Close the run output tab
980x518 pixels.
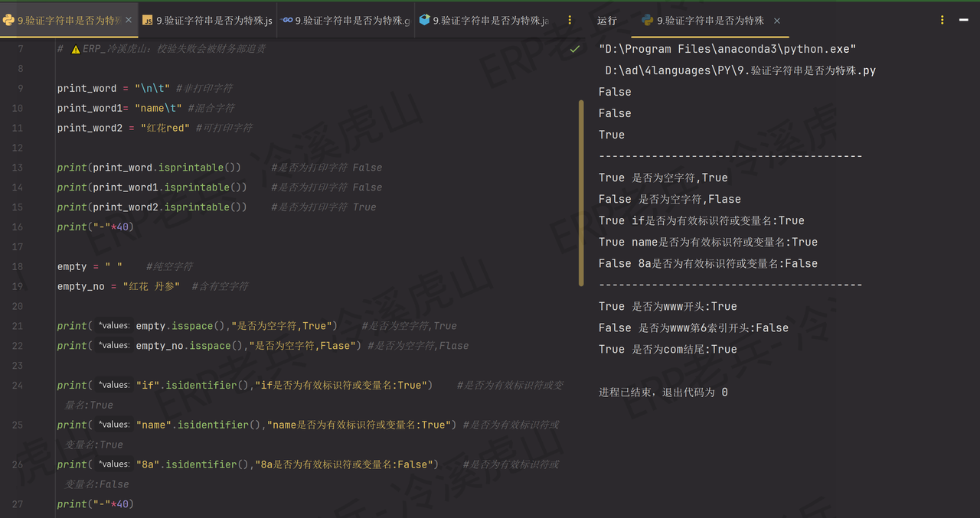click(x=776, y=21)
